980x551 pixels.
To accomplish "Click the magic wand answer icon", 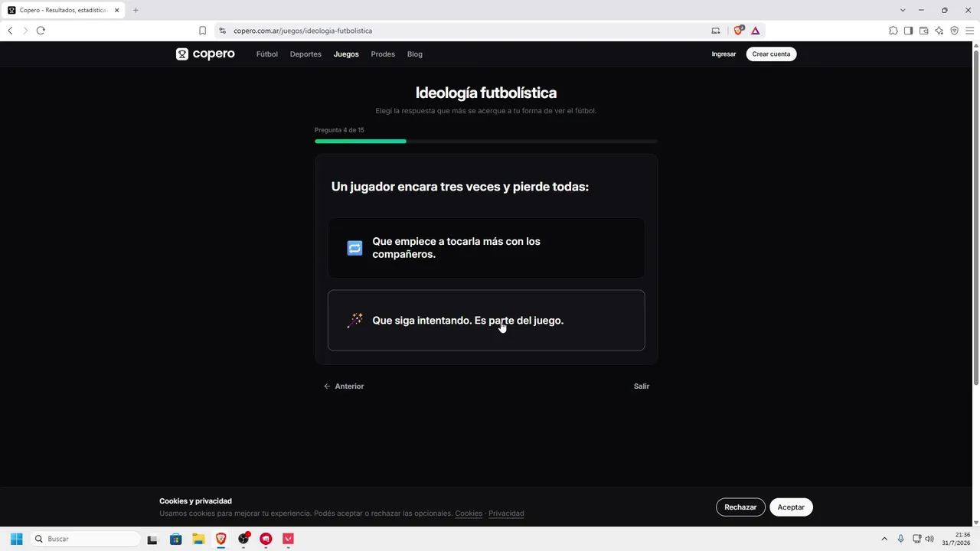I will 354,321.
